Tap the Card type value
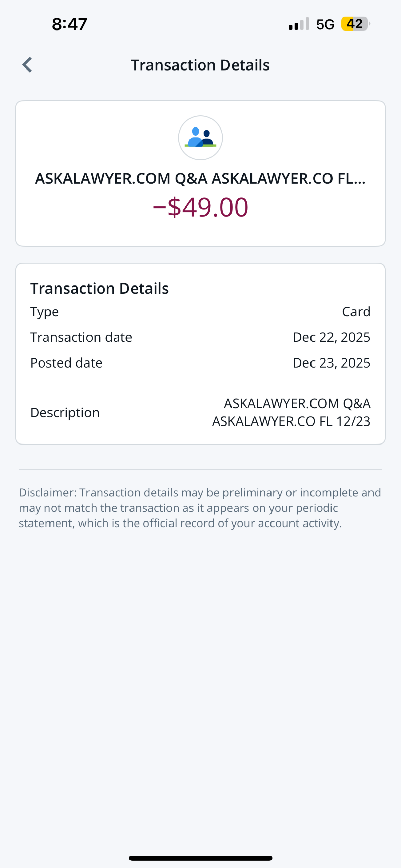The width and height of the screenshot is (401, 868). (x=356, y=312)
